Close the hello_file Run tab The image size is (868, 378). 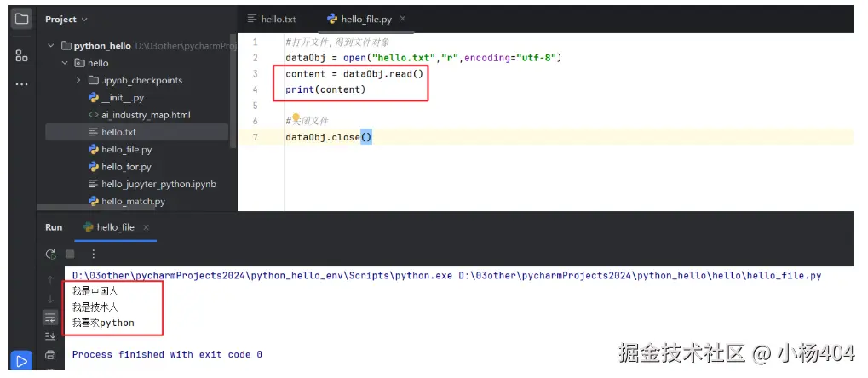pyautogui.click(x=147, y=227)
